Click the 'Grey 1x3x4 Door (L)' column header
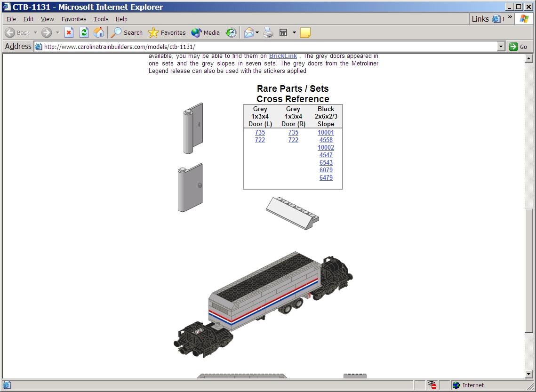 (260, 116)
